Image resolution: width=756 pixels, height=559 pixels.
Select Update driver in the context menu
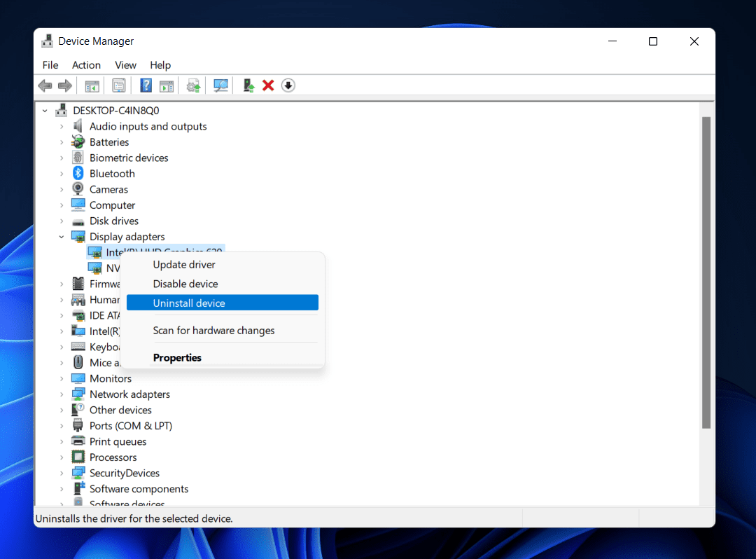coord(184,265)
